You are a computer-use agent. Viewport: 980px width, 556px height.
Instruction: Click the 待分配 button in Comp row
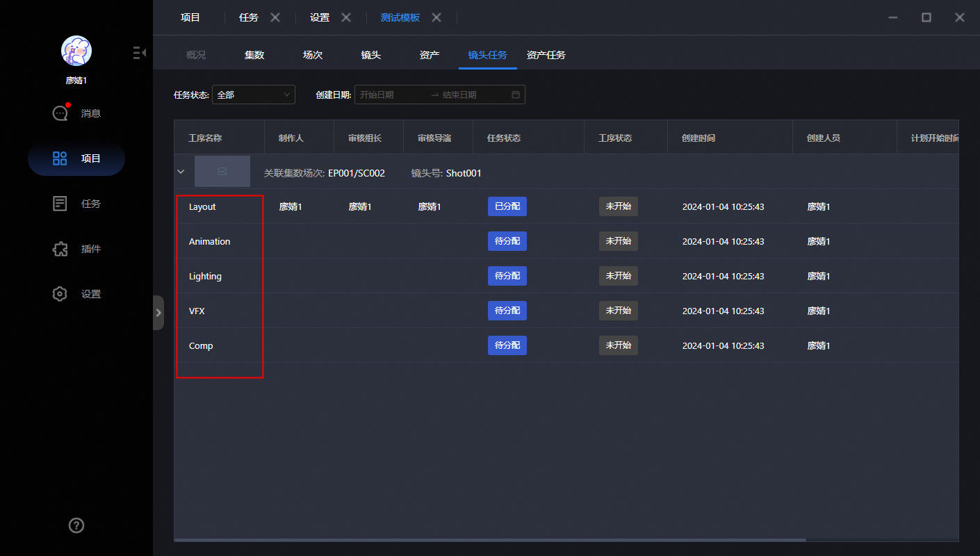point(507,345)
